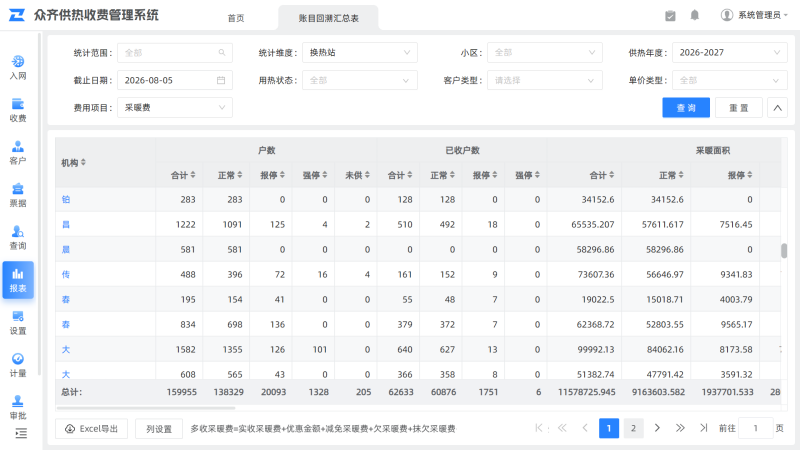Go to last page icon
The height and width of the screenshot is (450, 800).
point(704,428)
